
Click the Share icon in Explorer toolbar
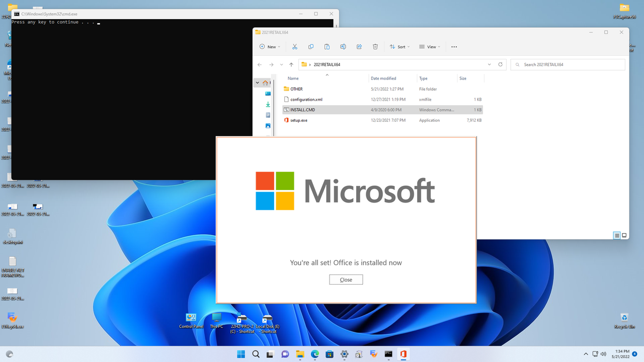[359, 47]
